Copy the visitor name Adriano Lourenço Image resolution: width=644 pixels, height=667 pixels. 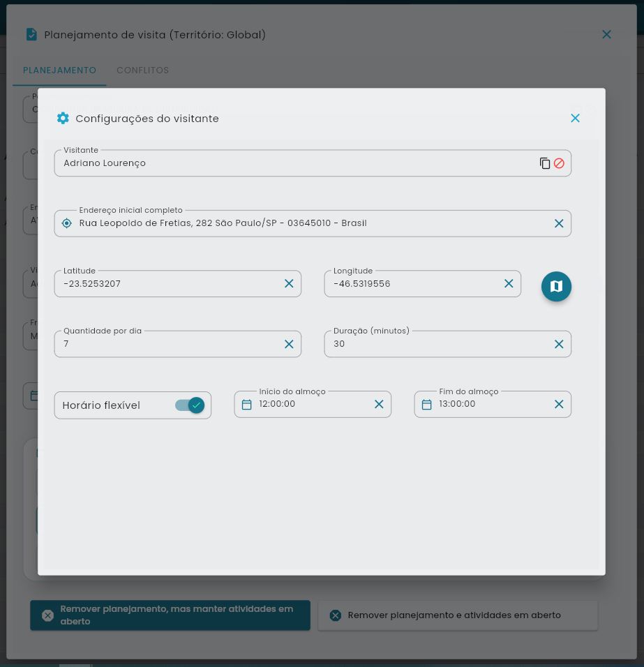(x=545, y=163)
